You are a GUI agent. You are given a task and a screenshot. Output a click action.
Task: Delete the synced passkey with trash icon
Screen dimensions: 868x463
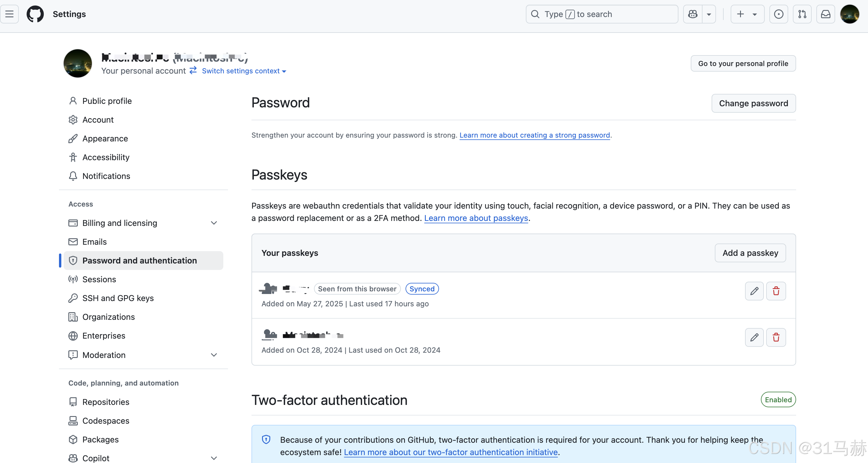pyautogui.click(x=776, y=291)
